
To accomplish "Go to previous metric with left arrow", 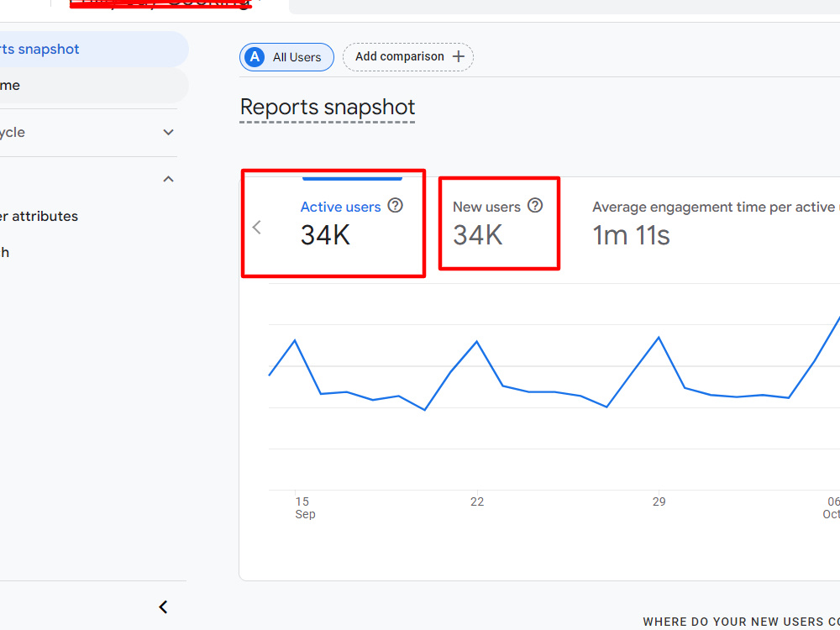I will 256,227.
